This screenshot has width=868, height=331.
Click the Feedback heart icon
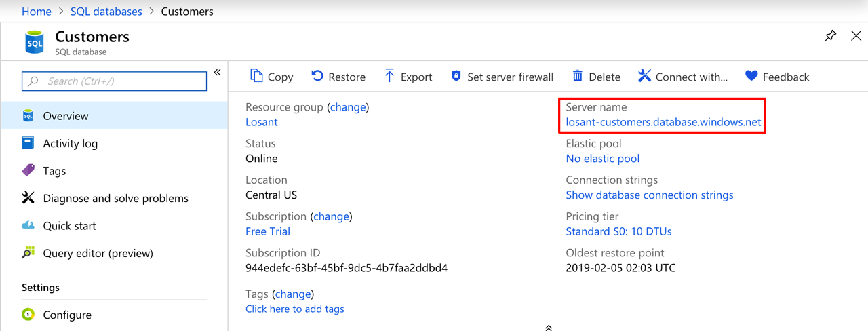751,77
